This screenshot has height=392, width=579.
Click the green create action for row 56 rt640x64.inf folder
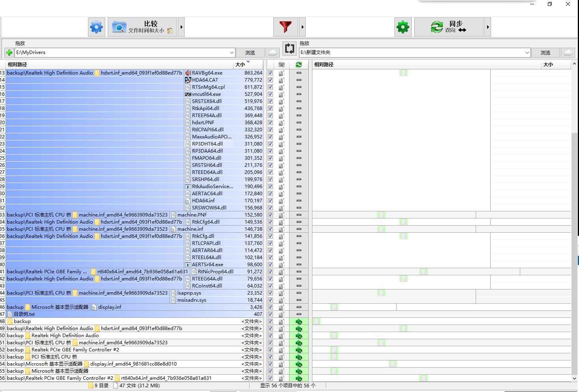click(x=299, y=379)
